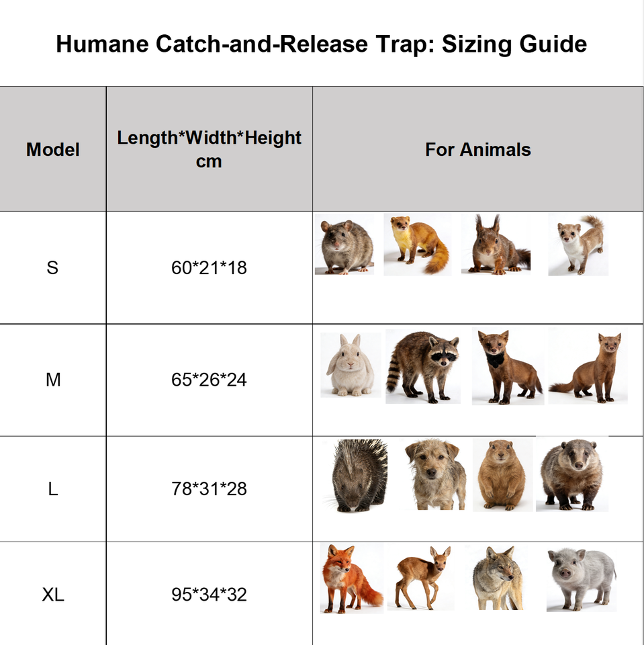Select the red fox picture
This screenshot has width=644, height=645.
point(352,578)
